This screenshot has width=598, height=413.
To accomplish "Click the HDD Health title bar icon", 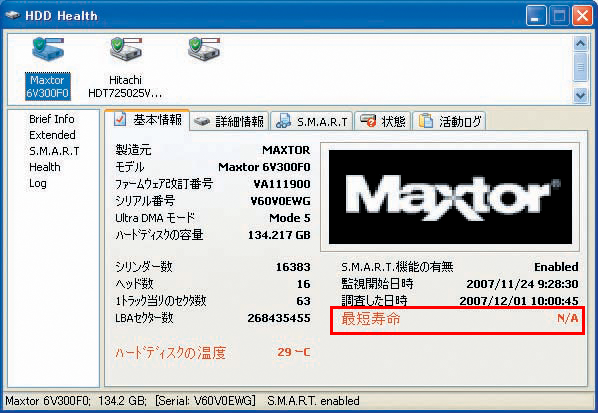I will [13, 16].
